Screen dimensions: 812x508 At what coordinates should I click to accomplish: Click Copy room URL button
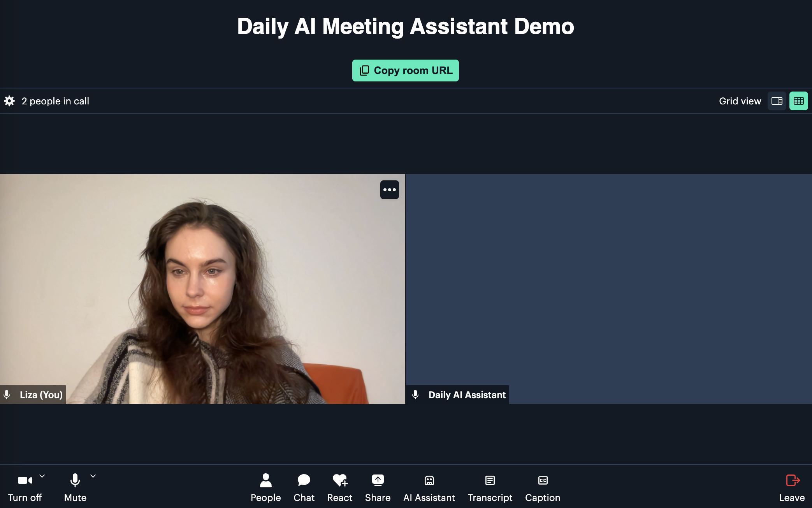point(405,70)
